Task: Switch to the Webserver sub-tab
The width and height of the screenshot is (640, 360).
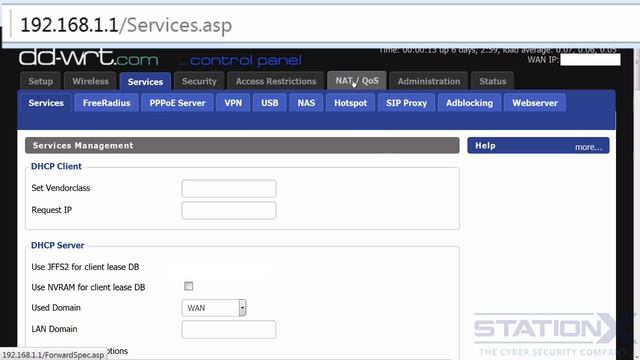Action: click(535, 103)
